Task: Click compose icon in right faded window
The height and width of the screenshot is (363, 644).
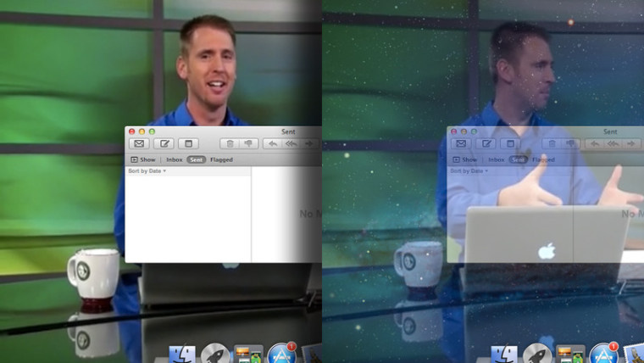Action: tap(486, 144)
